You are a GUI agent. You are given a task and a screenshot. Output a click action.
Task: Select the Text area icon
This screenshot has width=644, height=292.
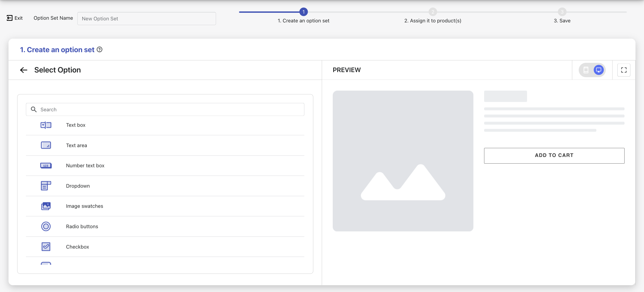coord(46,145)
